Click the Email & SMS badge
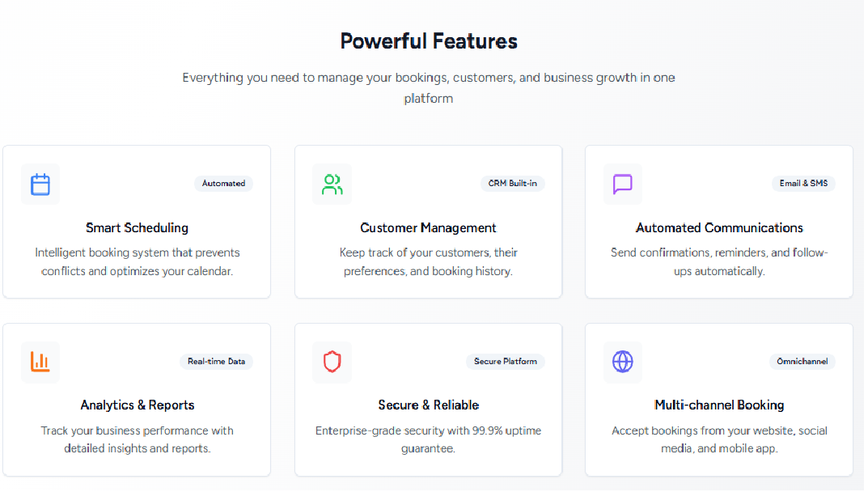The height and width of the screenshot is (492, 868). [x=803, y=184]
